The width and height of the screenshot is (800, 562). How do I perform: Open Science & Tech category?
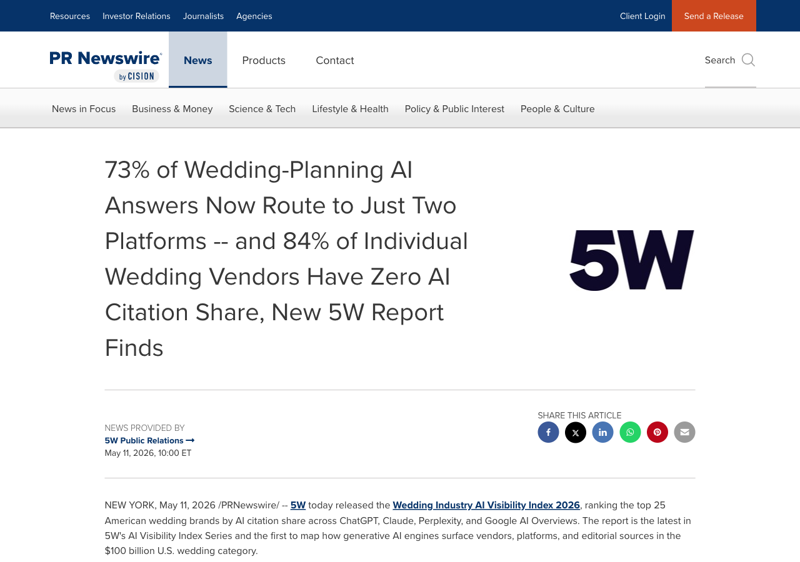tap(262, 109)
